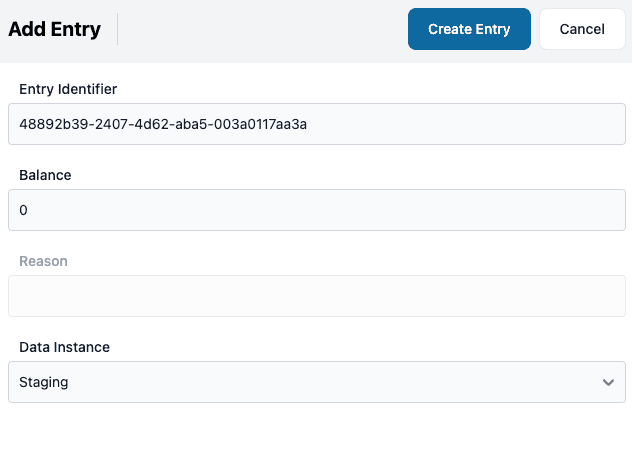632x464 pixels.
Task: Click the Entry Identifier label
Action: (68, 89)
